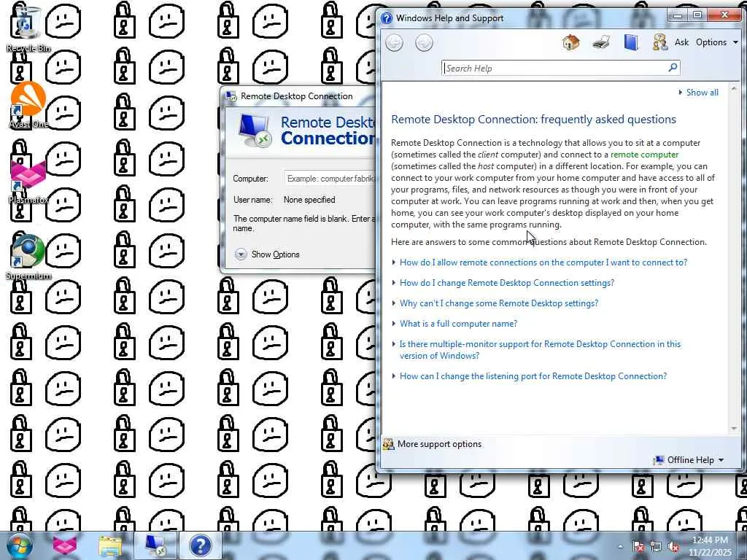Close the Windows Help and Support window
This screenshot has height=560, width=747.
[x=724, y=15]
